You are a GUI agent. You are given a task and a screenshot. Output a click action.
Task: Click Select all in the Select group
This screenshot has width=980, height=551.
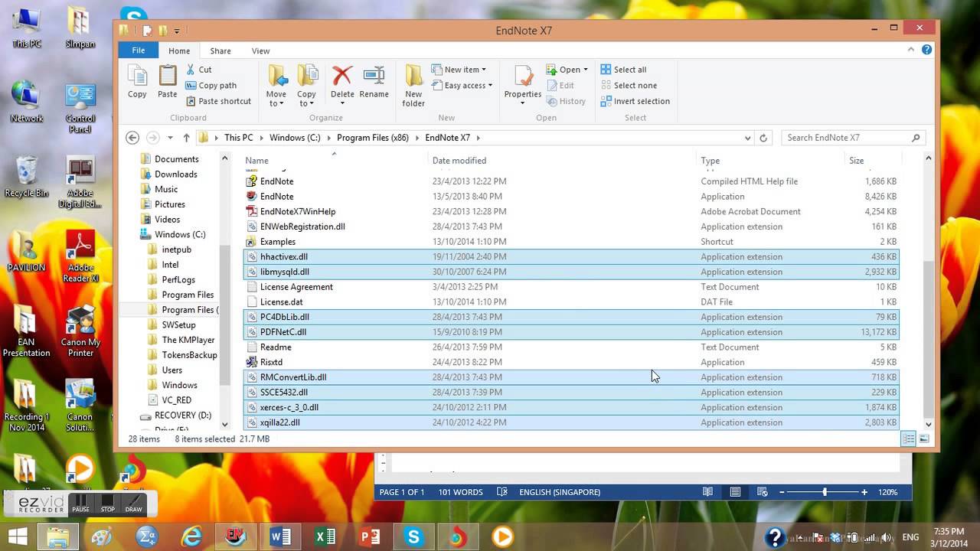[623, 70]
